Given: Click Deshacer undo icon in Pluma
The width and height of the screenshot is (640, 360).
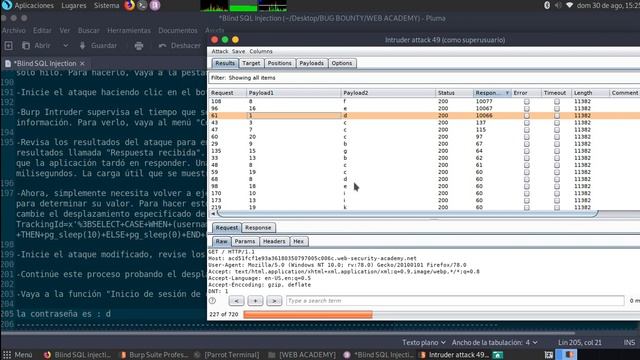Looking at the screenshot, I should tap(162, 46).
